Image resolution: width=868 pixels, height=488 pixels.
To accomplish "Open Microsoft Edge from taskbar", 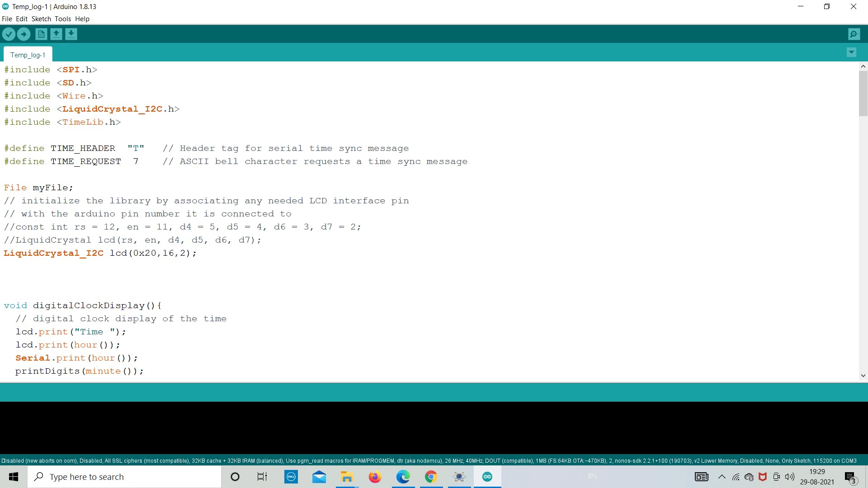I will (x=403, y=477).
